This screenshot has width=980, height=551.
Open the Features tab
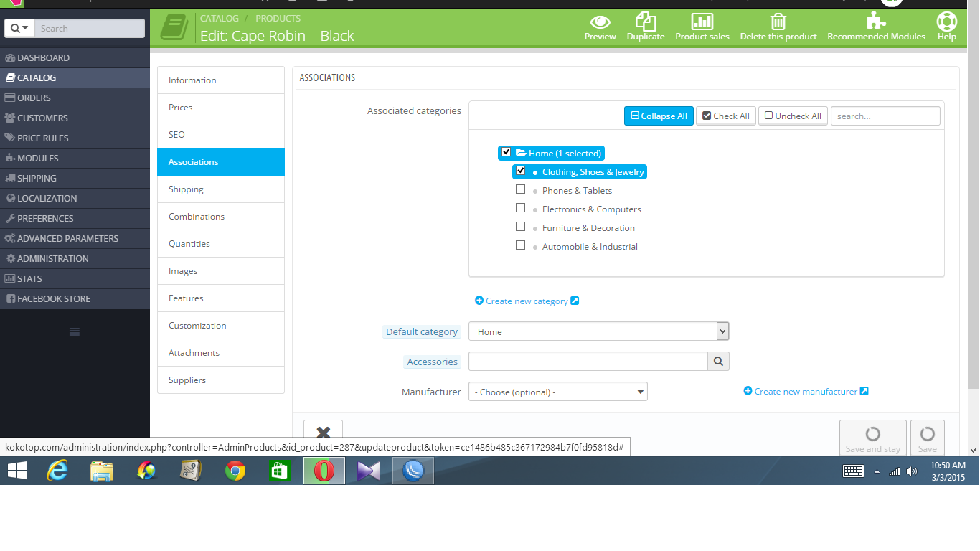coord(221,298)
